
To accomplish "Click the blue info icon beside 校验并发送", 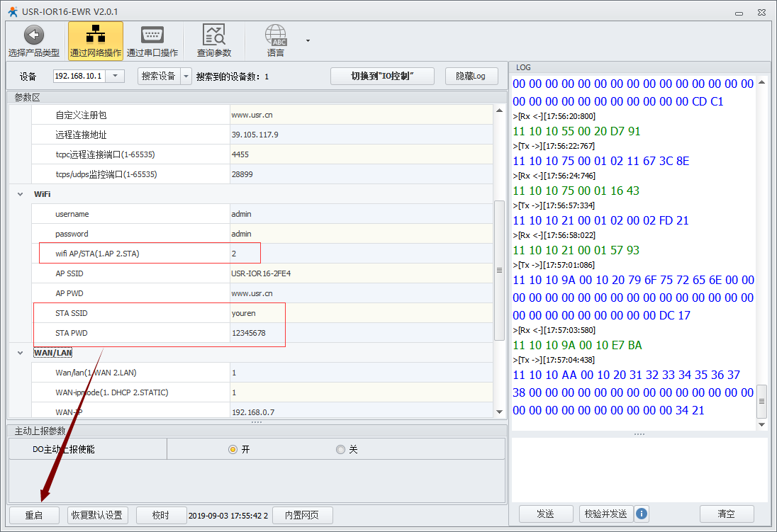I will tap(641, 514).
